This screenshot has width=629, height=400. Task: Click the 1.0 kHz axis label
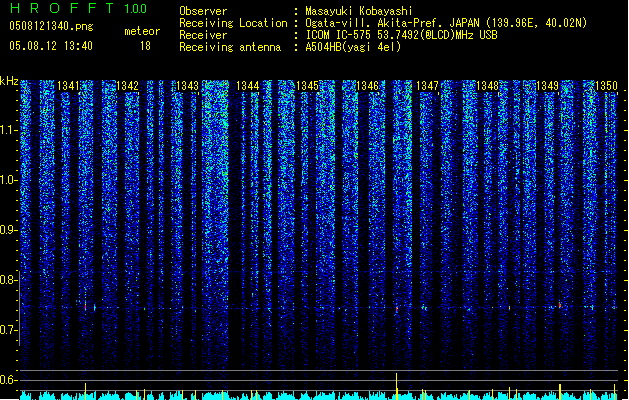[9, 180]
